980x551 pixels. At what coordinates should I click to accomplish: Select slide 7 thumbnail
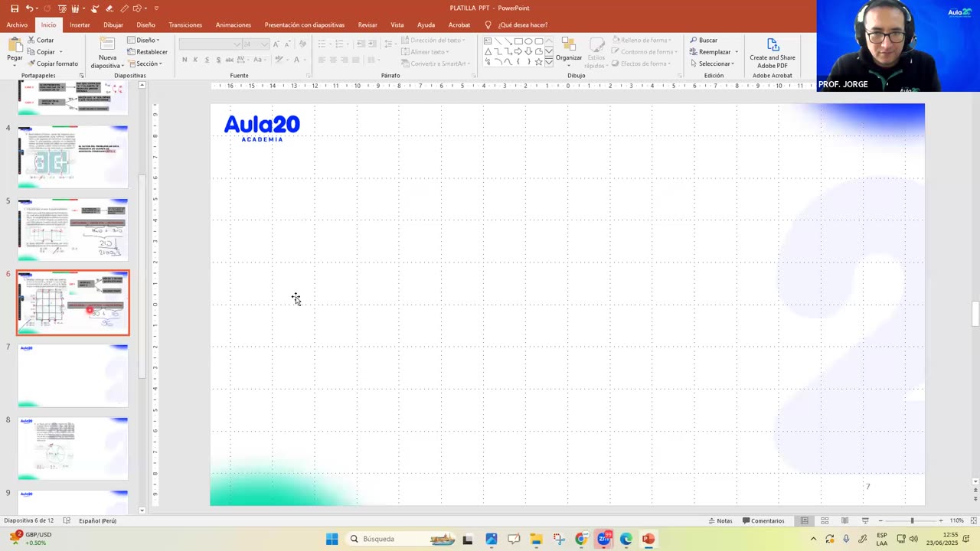pyautogui.click(x=73, y=375)
